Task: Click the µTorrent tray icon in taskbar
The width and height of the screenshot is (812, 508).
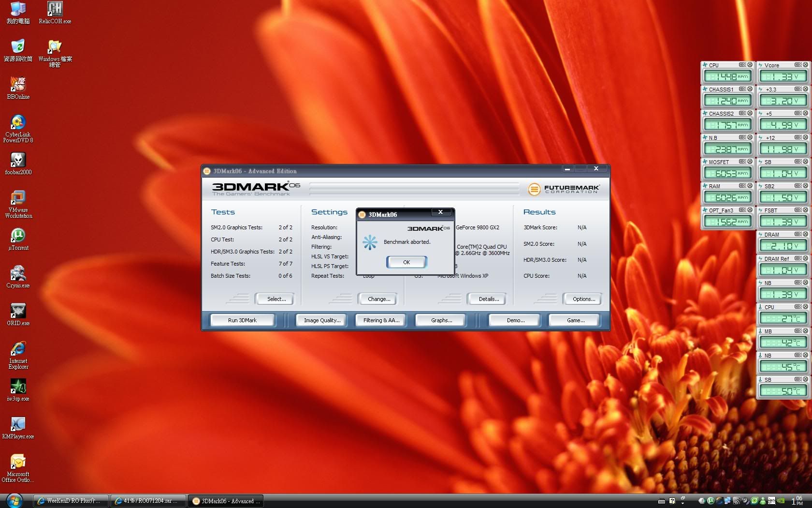Action: tap(710, 501)
